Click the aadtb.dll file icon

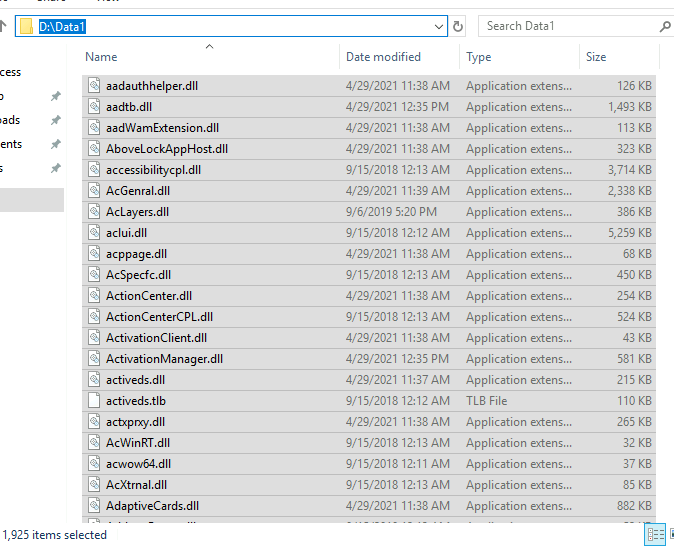[x=94, y=107]
